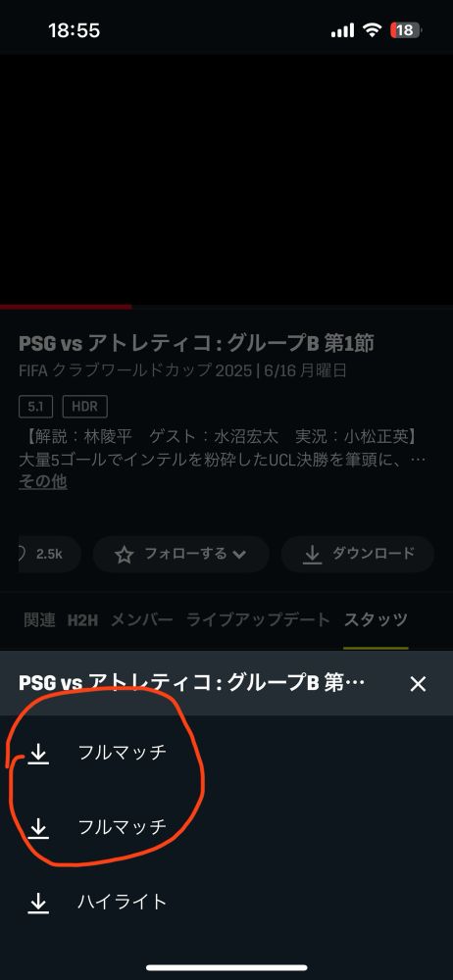Viewport: 453px width, 980px height.
Task: Close the download options sheet
Action: (x=418, y=684)
